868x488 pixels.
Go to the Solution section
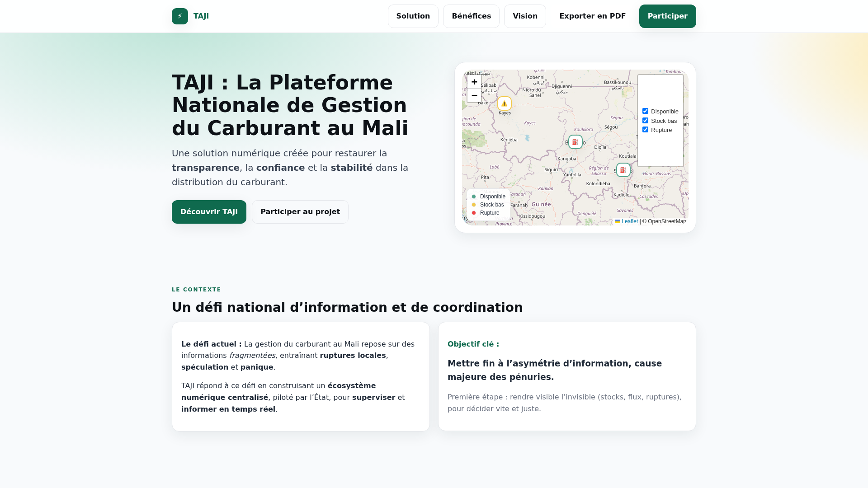(413, 16)
